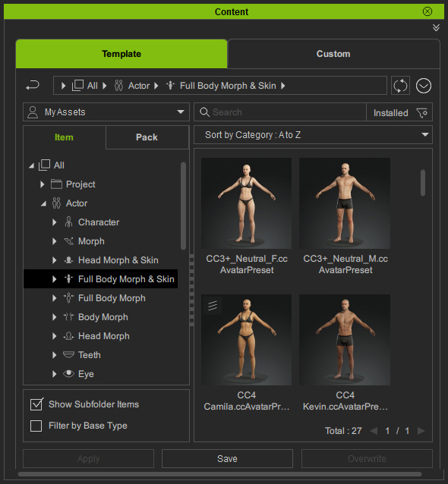The height and width of the screenshot is (484, 448).
Task: Click the Installed filter funnel icon
Action: pyautogui.click(x=421, y=113)
